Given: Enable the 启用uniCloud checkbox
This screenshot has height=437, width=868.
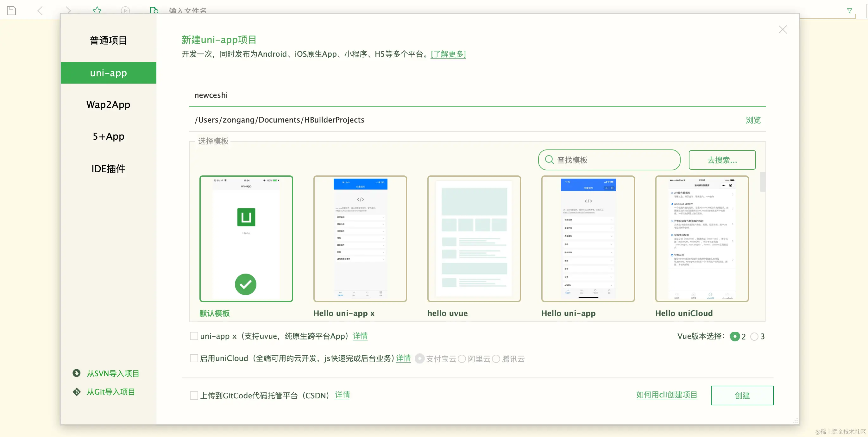Looking at the screenshot, I should coord(193,358).
